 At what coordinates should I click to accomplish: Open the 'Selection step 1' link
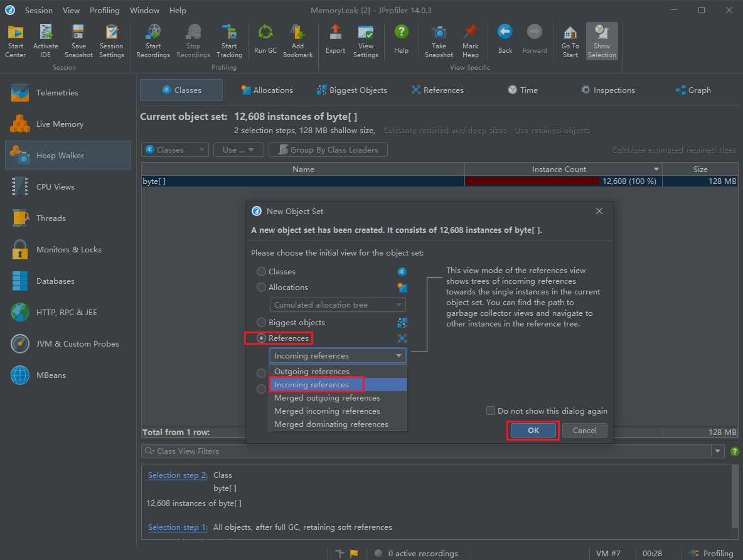pos(178,527)
